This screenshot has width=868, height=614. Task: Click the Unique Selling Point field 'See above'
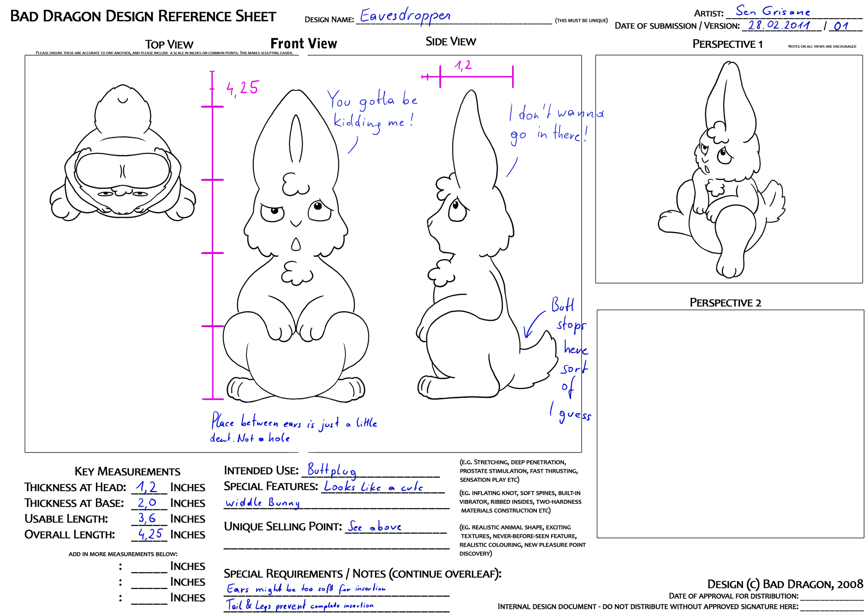395,527
